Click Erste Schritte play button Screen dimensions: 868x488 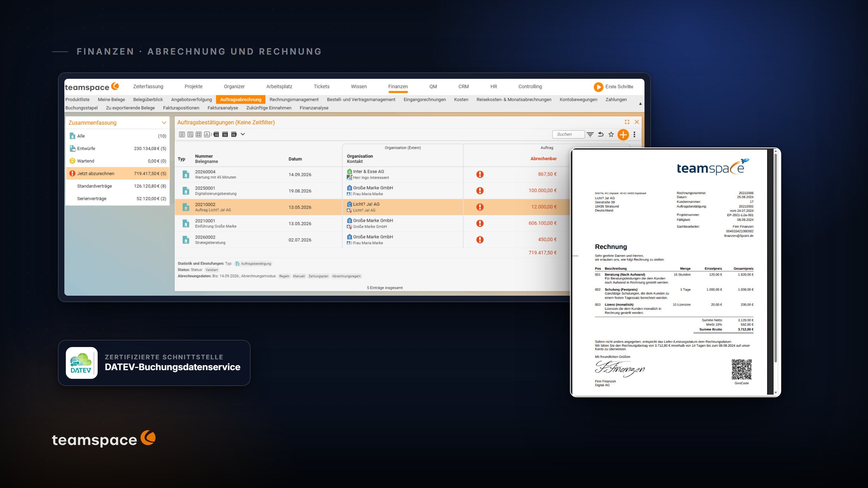point(598,87)
